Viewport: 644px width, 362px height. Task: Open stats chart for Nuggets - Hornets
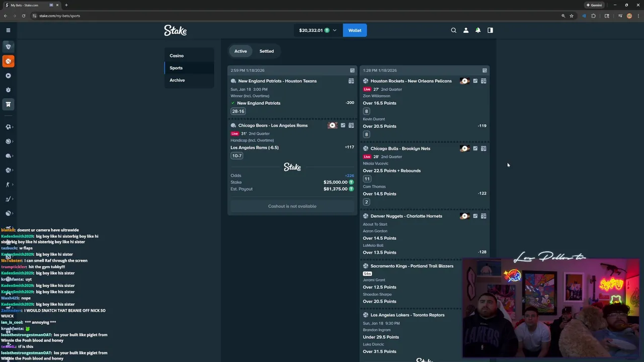(x=475, y=216)
